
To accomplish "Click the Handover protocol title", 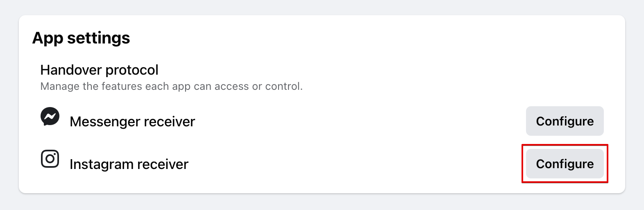I will coord(99,70).
